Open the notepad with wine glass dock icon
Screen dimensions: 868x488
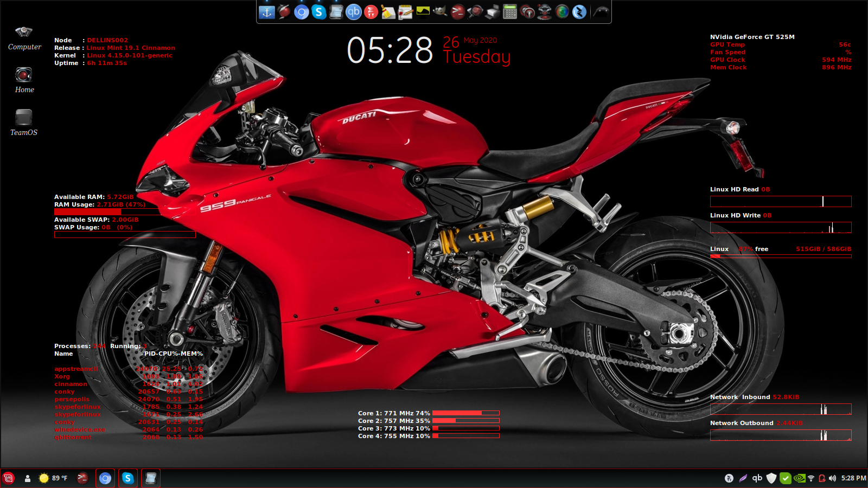coord(405,12)
